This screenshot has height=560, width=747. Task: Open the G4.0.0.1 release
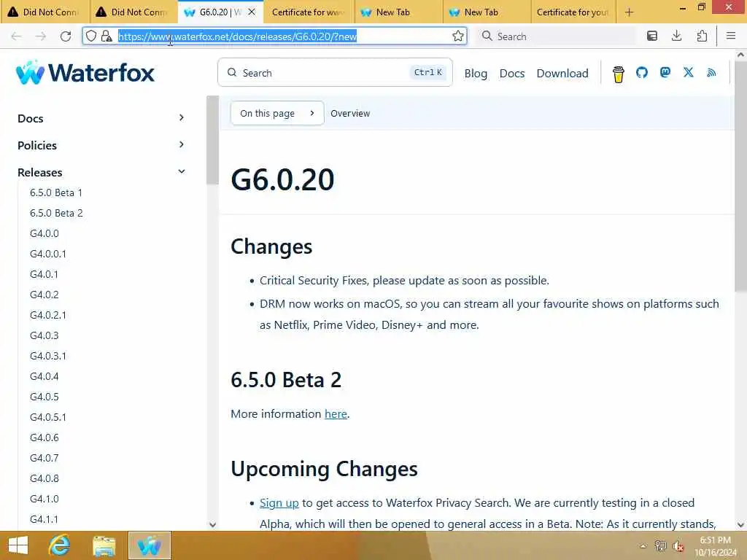click(x=48, y=254)
